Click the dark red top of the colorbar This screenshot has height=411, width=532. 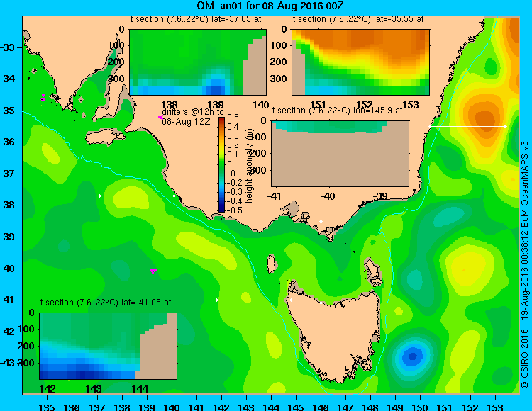[221, 120]
